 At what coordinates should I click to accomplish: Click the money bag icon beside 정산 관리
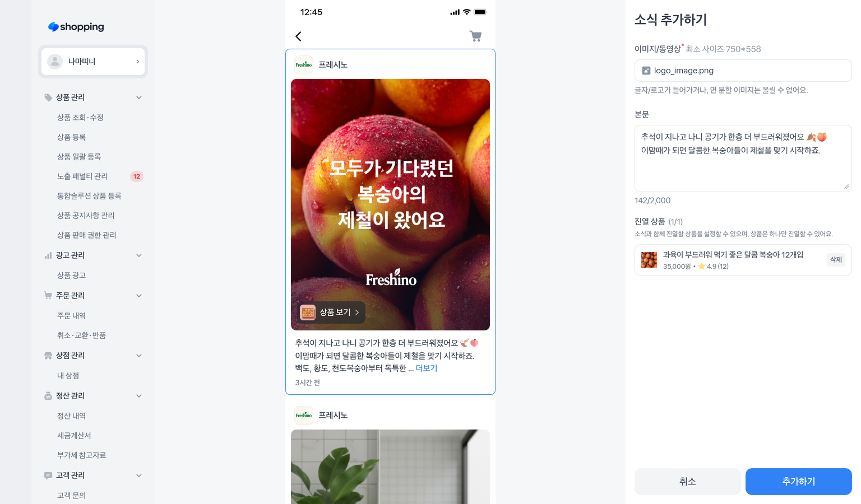[x=48, y=396]
